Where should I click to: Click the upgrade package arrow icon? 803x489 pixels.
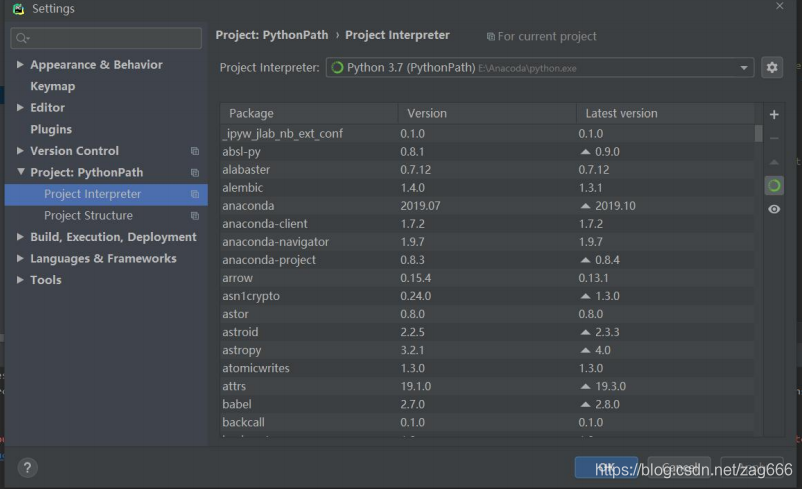[774, 162]
